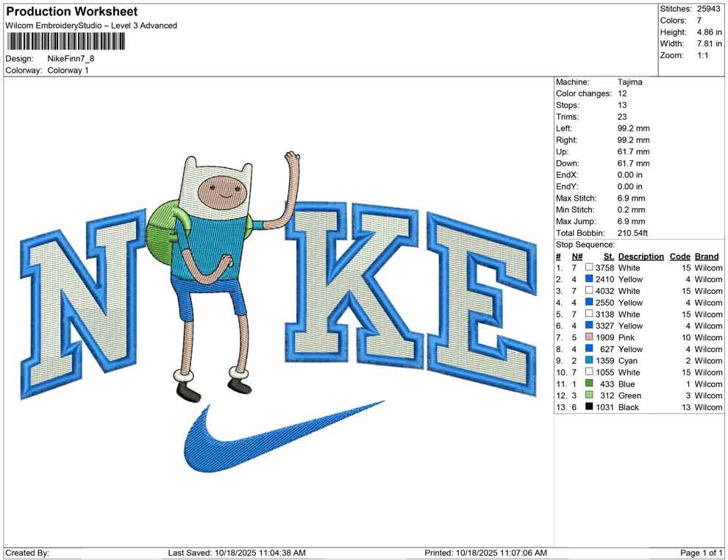Click the white swatch beside 4032 stitches
The image size is (728, 560).
point(589,290)
